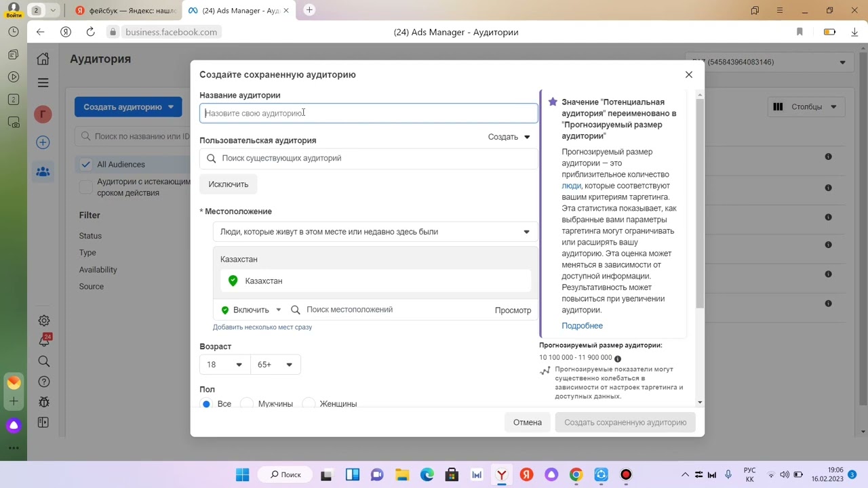Click the bookmark icon in address bar
Image resolution: width=868 pixels, height=488 pixels.
tap(800, 32)
